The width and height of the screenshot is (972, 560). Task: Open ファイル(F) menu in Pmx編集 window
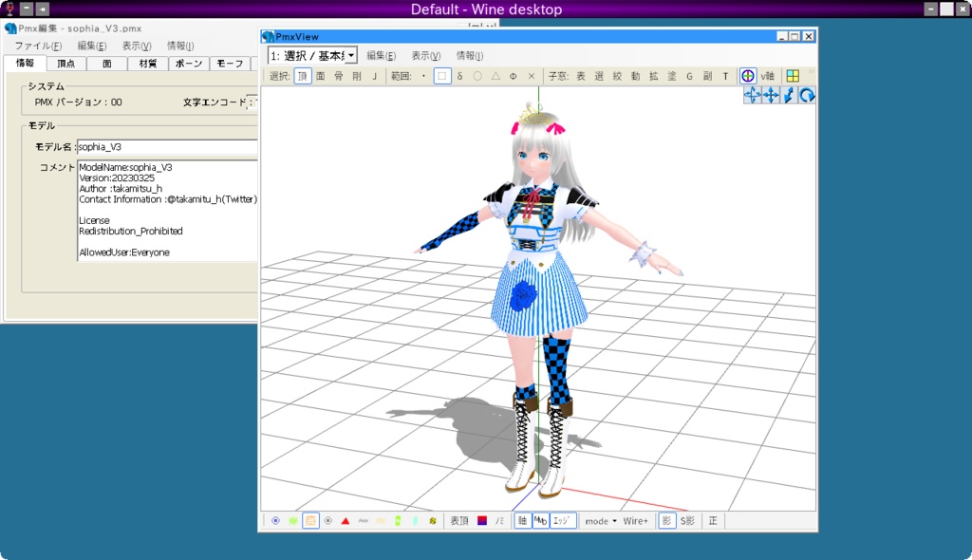(38, 46)
